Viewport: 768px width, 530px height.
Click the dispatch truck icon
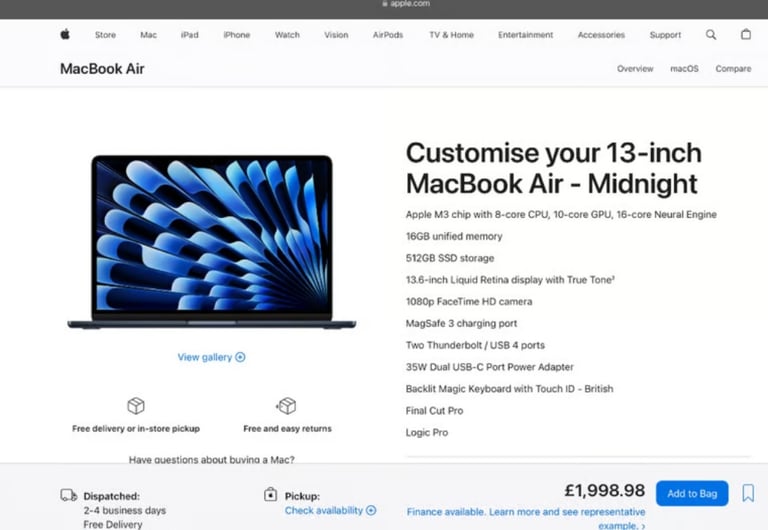tap(69, 495)
